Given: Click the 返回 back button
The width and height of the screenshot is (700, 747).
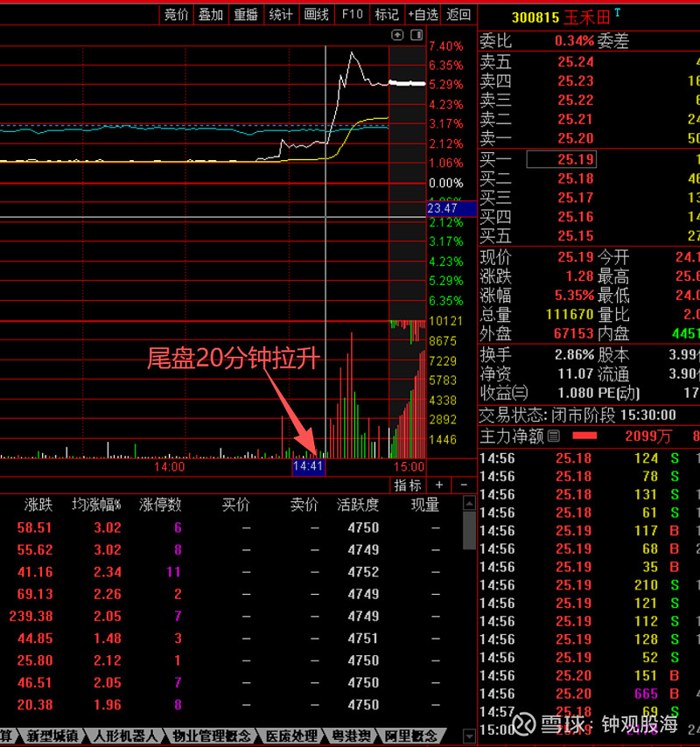Looking at the screenshot, I should click(458, 15).
